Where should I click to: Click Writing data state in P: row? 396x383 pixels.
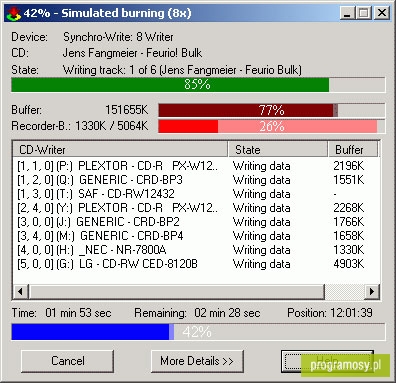(262, 166)
